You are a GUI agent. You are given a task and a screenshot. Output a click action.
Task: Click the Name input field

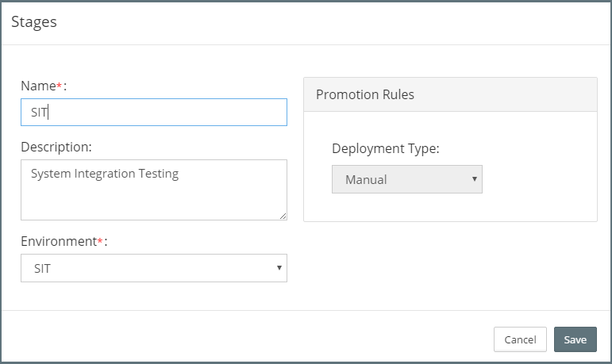pos(153,112)
